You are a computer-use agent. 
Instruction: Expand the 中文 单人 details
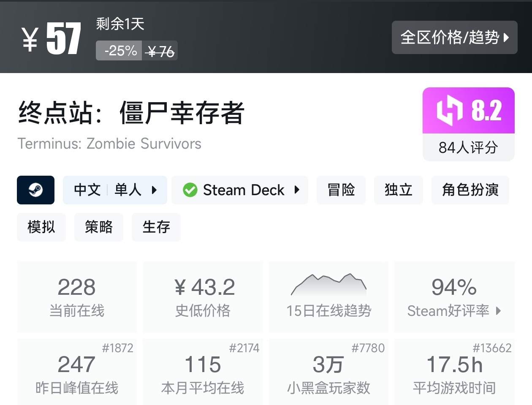tap(115, 190)
